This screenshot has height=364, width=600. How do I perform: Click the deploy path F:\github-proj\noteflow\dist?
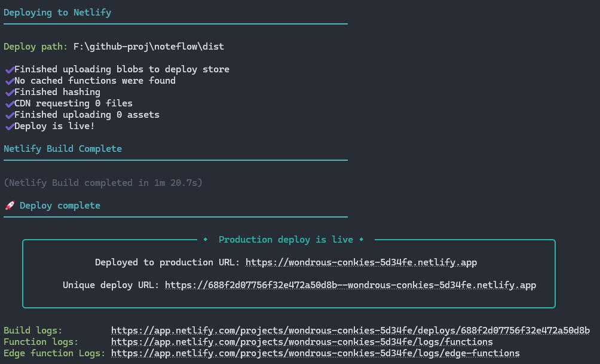coord(148,47)
